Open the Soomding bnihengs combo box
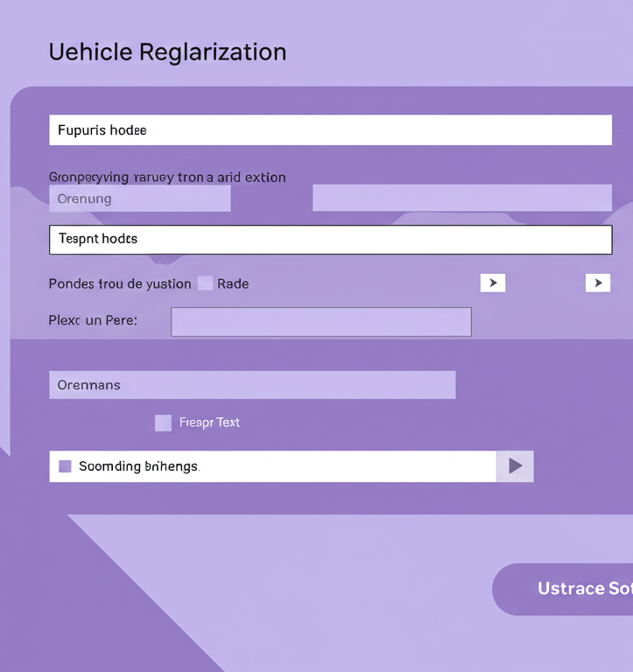This screenshot has width=633, height=672. 515,466
